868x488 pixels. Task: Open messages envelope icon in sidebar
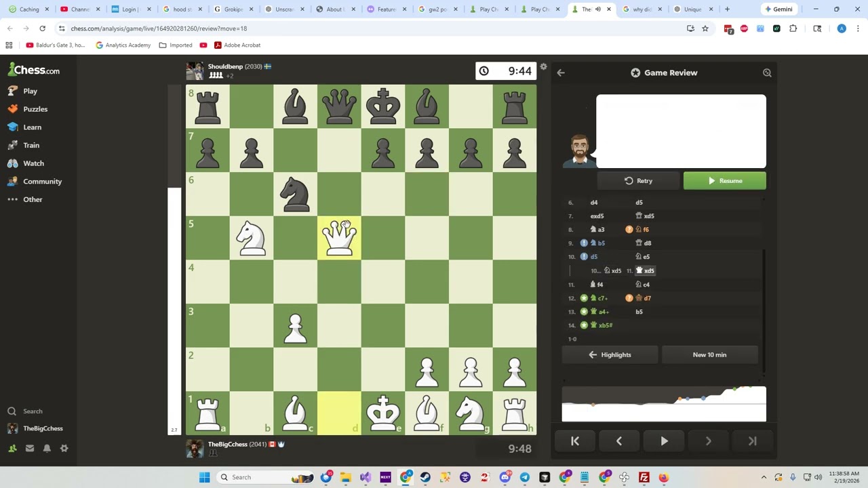(30, 448)
